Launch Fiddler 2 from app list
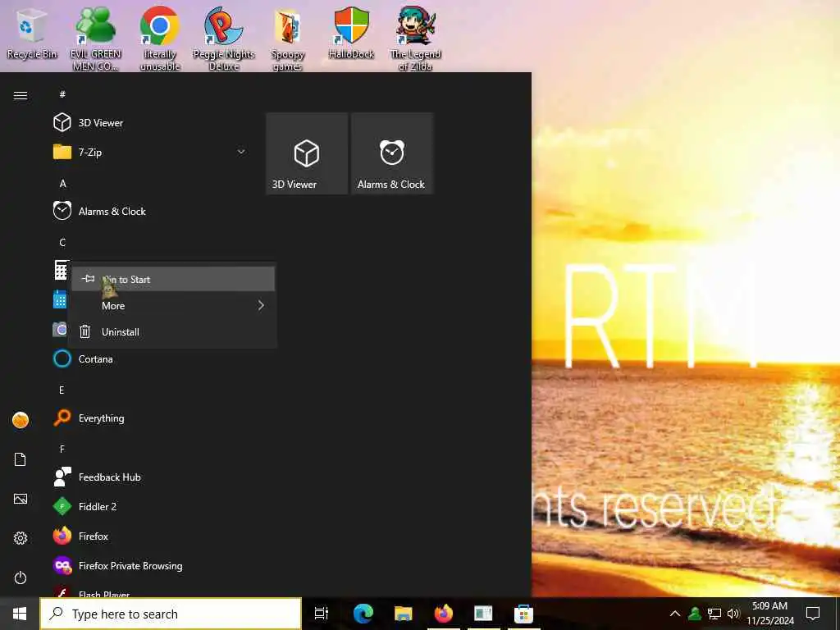Screen dimensions: 840x630 click(x=150, y=506)
